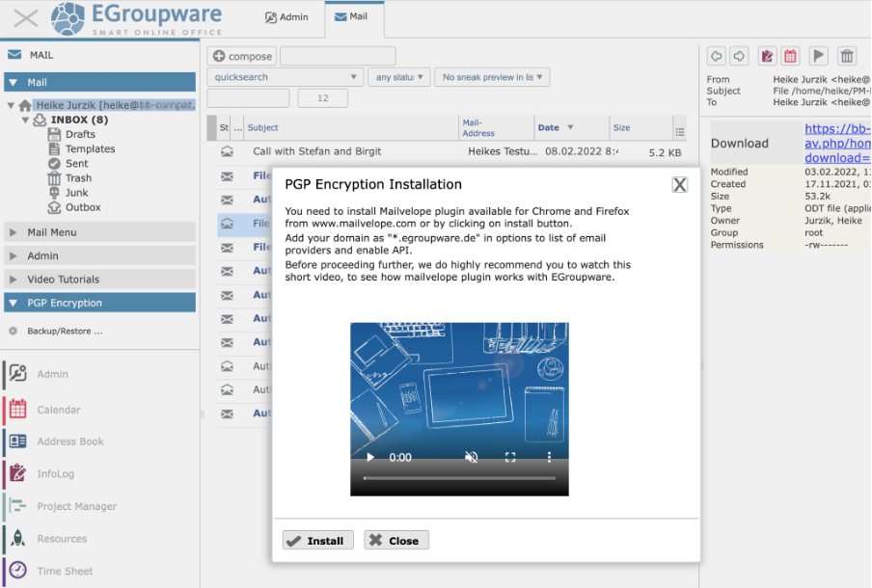This screenshot has height=588, width=872.
Task: Open the column selection icon in list header
Action: [x=680, y=132]
